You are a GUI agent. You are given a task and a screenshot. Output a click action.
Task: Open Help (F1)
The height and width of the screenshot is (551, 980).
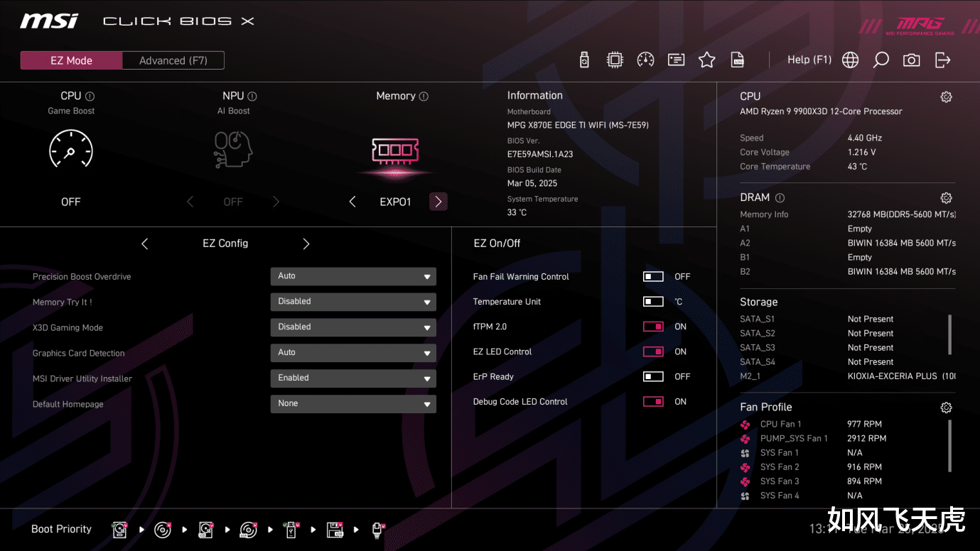coord(809,60)
